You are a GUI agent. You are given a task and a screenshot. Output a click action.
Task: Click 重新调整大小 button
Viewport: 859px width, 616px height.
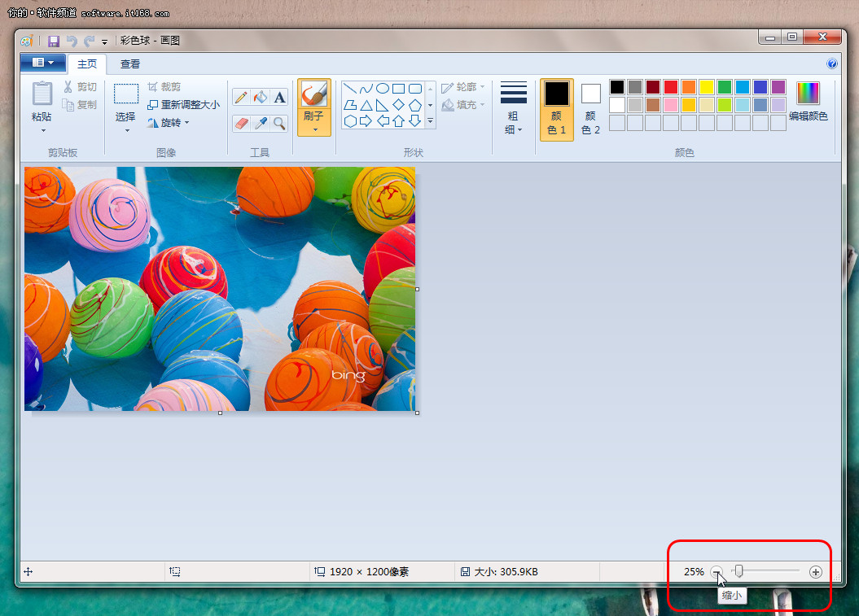[x=184, y=105]
